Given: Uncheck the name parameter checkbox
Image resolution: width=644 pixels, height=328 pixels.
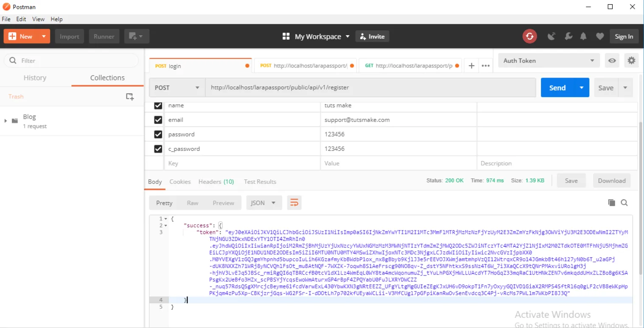Looking at the screenshot, I should [158, 106].
